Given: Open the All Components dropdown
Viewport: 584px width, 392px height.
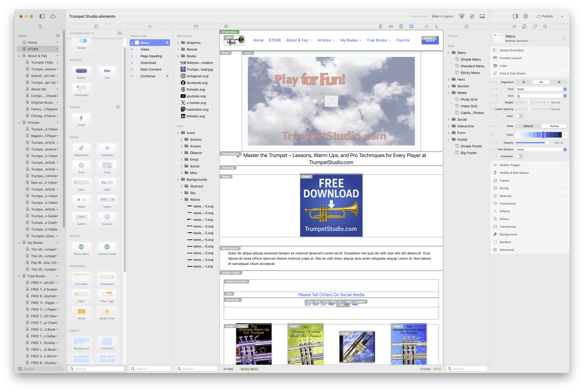Looking at the screenshot, I should pos(81,33).
